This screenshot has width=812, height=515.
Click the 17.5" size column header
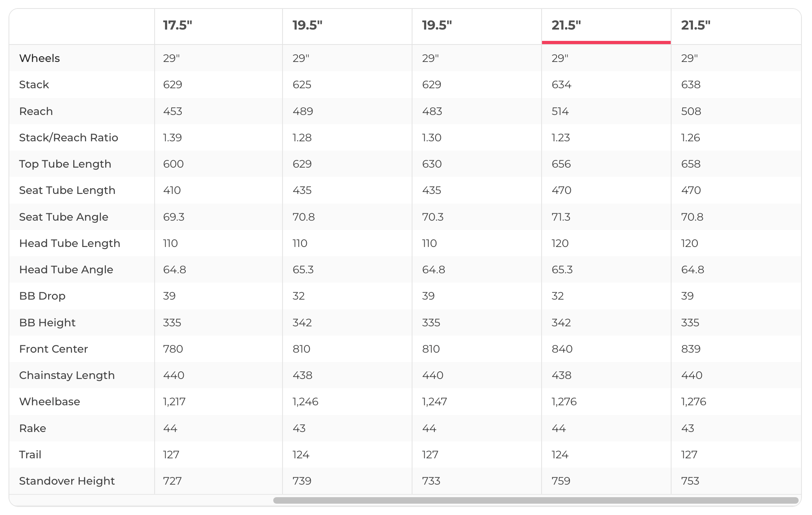pyautogui.click(x=178, y=26)
